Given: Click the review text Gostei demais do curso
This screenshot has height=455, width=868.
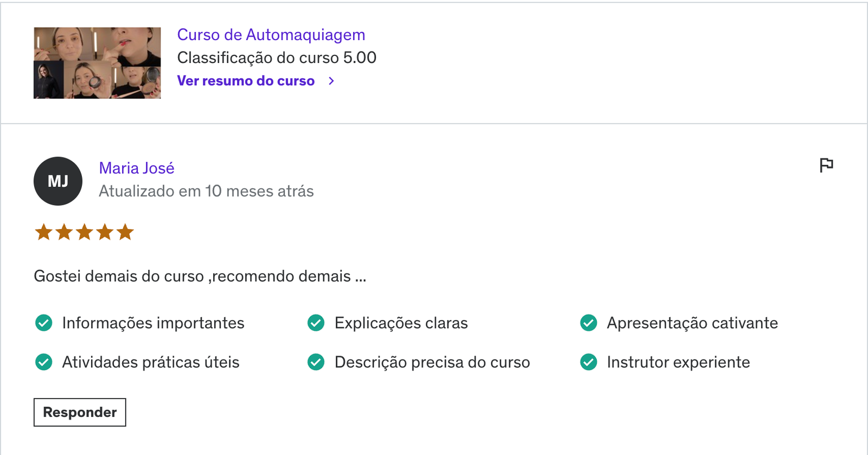Looking at the screenshot, I should (119, 276).
